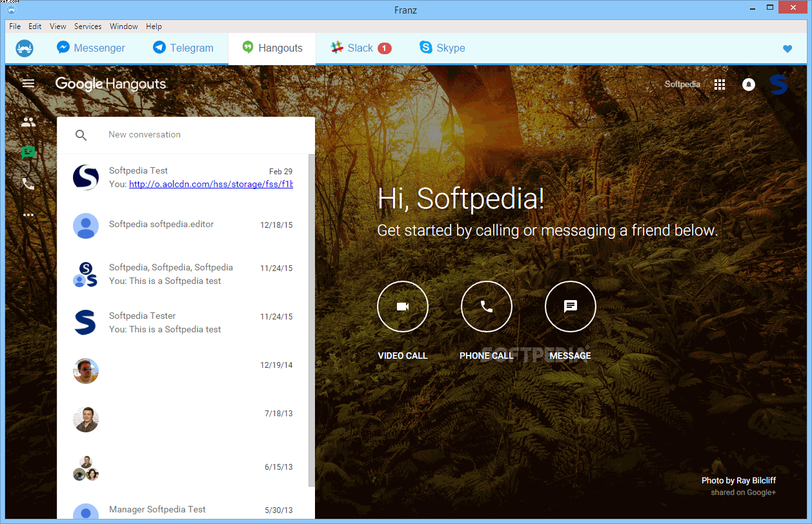
Task: Open Softpedia, Softpedia, Softpedia group chat
Action: click(x=183, y=274)
